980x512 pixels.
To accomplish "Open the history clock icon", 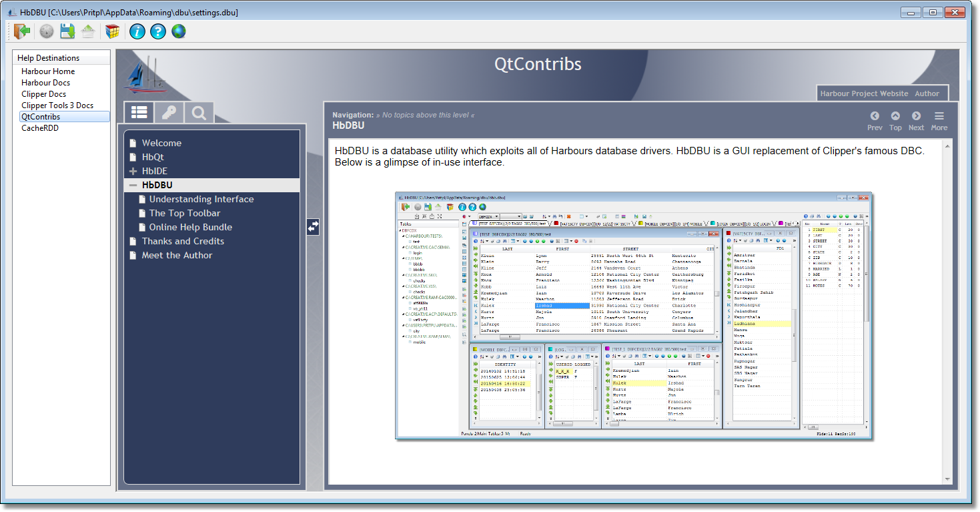I will [x=45, y=31].
